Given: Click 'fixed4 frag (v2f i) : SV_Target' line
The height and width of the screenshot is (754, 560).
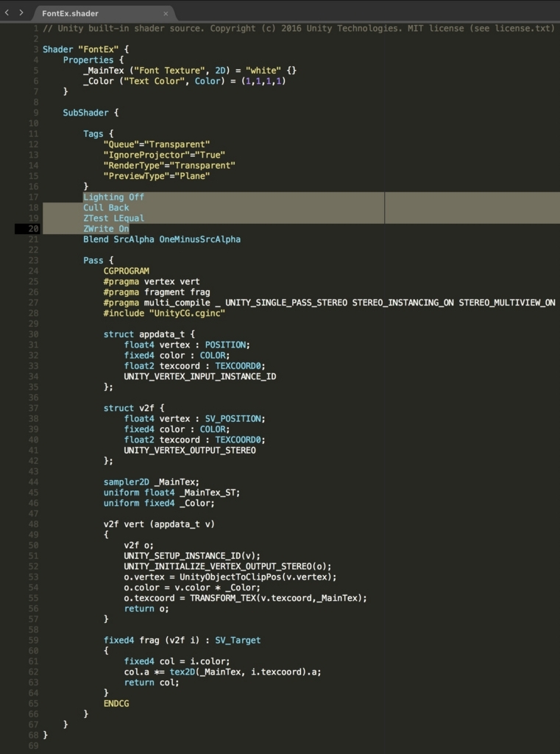Looking at the screenshot, I should tap(182, 641).
